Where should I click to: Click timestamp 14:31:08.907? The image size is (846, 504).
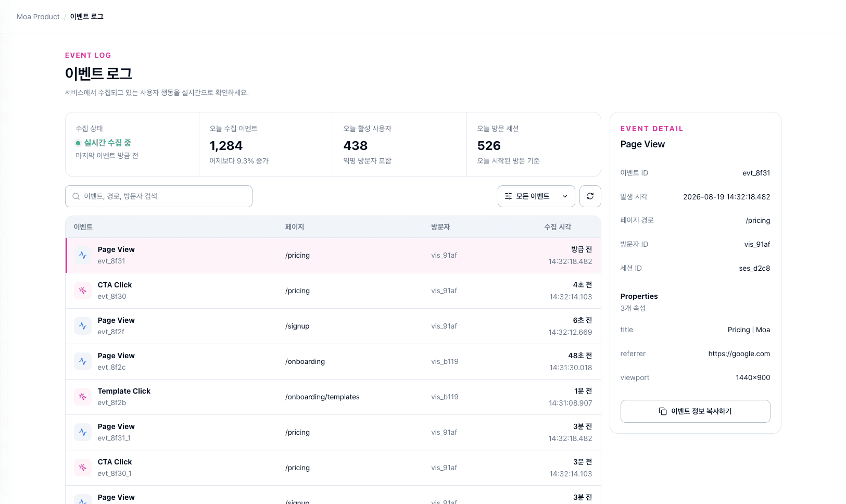571,403
